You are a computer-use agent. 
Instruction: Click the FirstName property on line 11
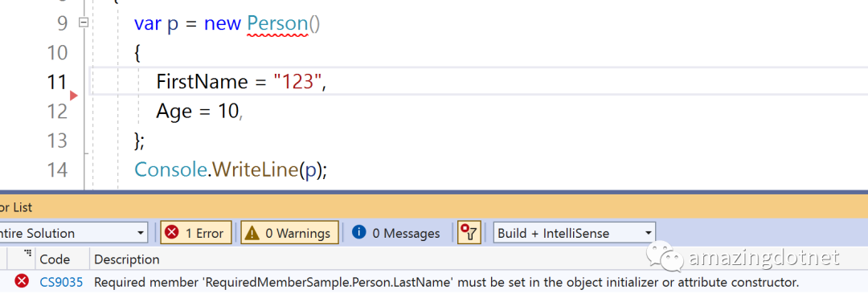point(202,82)
